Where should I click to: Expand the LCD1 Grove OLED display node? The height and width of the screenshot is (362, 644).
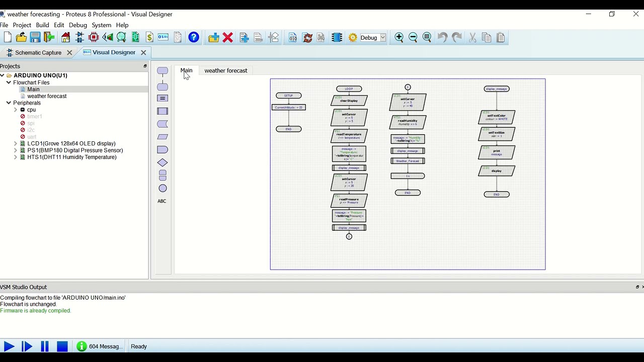click(16, 144)
